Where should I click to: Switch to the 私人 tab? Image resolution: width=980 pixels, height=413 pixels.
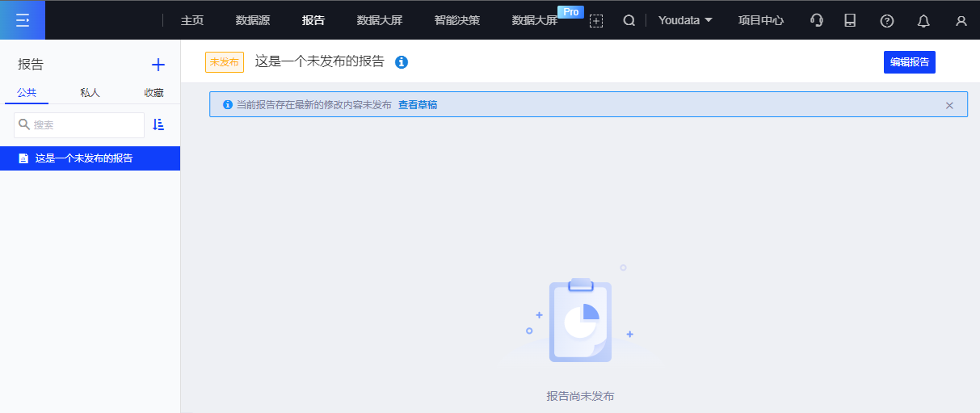[x=90, y=93]
